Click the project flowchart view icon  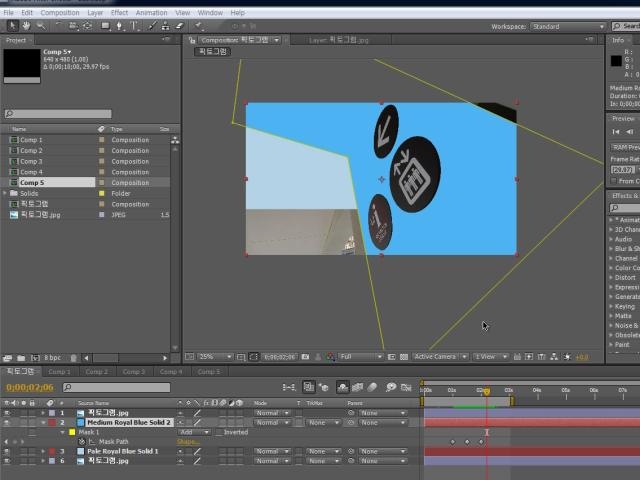(176, 140)
